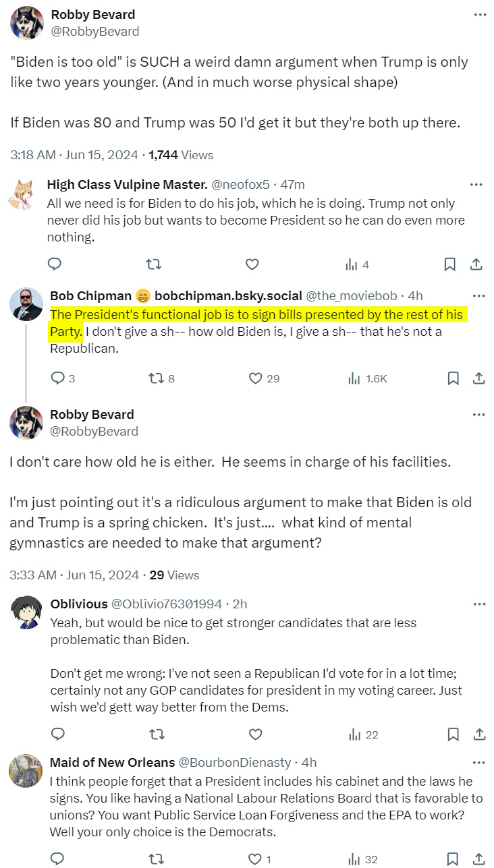Open Oblivious's display name profile
Viewport: 494px width, 868px height.
point(78,604)
